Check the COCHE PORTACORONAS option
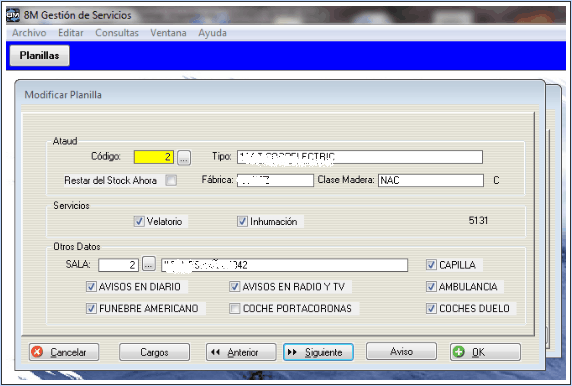 point(234,309)
